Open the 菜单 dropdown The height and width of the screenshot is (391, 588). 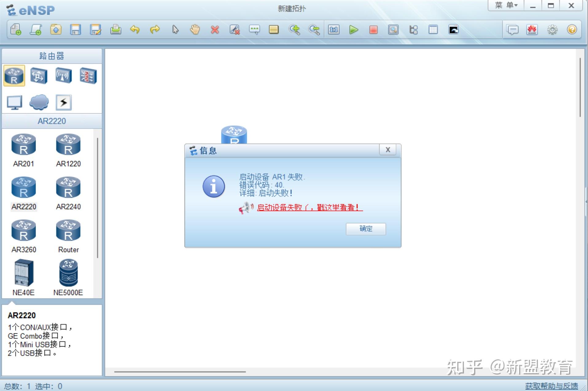coord(505,5)
